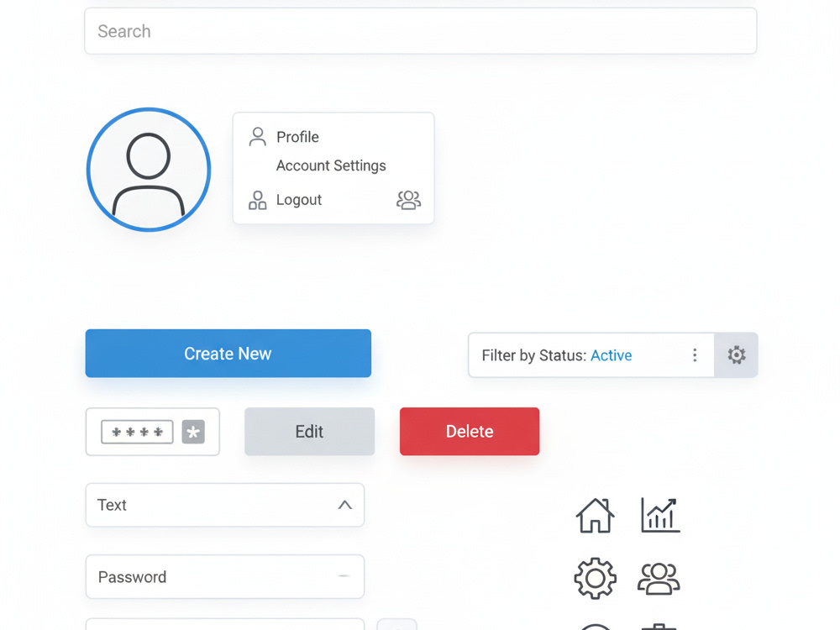The image size is (840, 630).
Task: Select Profile from the user menu
Action: coord(297,137)
